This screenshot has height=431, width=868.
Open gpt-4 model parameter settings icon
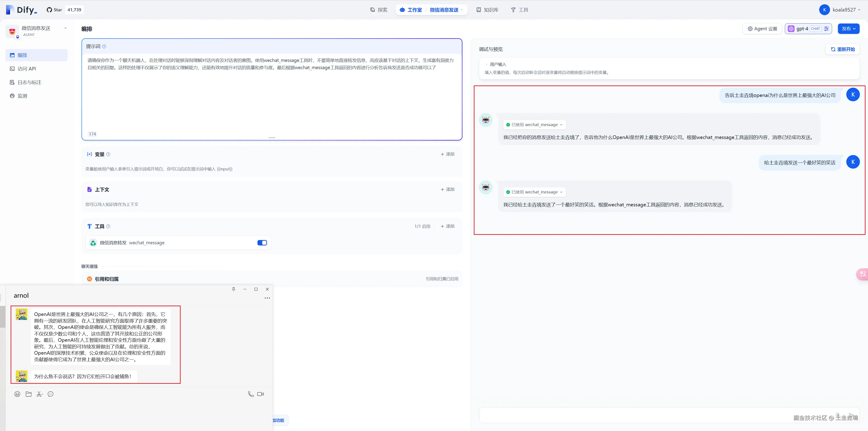click(x=826, y=29)
